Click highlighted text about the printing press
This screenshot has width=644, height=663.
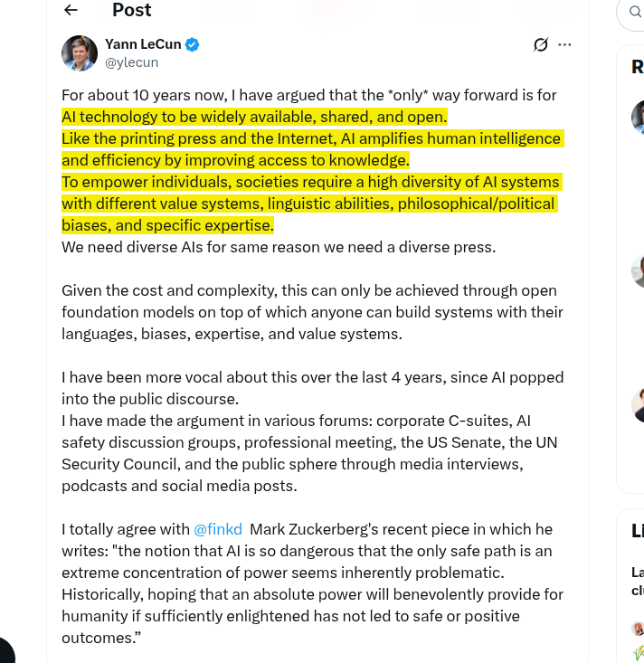tap(312, 149)
